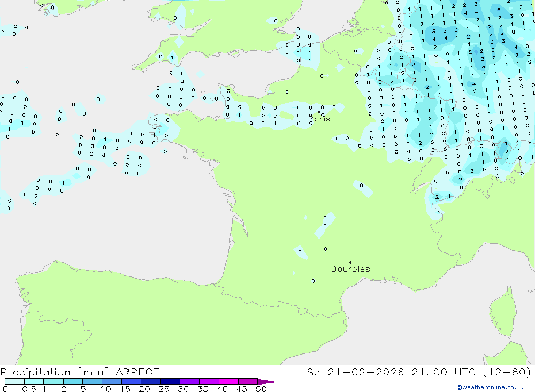This screenshot has height=392, width=535.
Task: Select the 0.1 mm legend color swatch
Action: [x=14, y=381]
